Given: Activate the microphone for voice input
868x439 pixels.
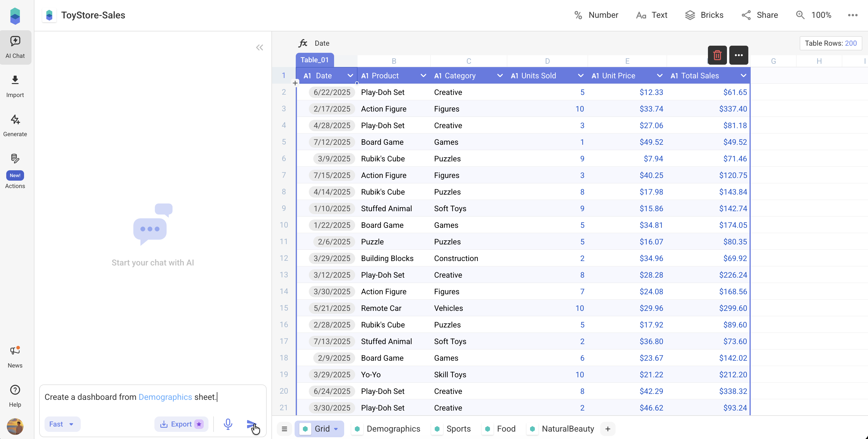Looking at the screenshot, I should pyautogui.click(x=228, y=424).
